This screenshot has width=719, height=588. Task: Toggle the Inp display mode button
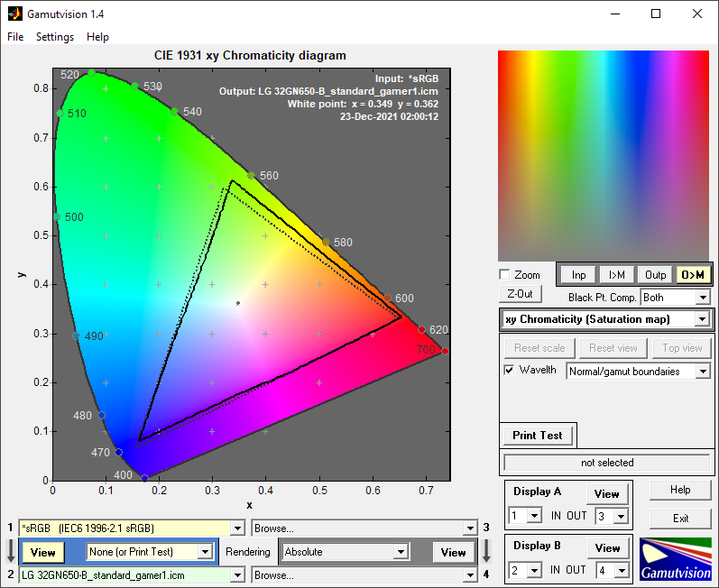(578, 274)
